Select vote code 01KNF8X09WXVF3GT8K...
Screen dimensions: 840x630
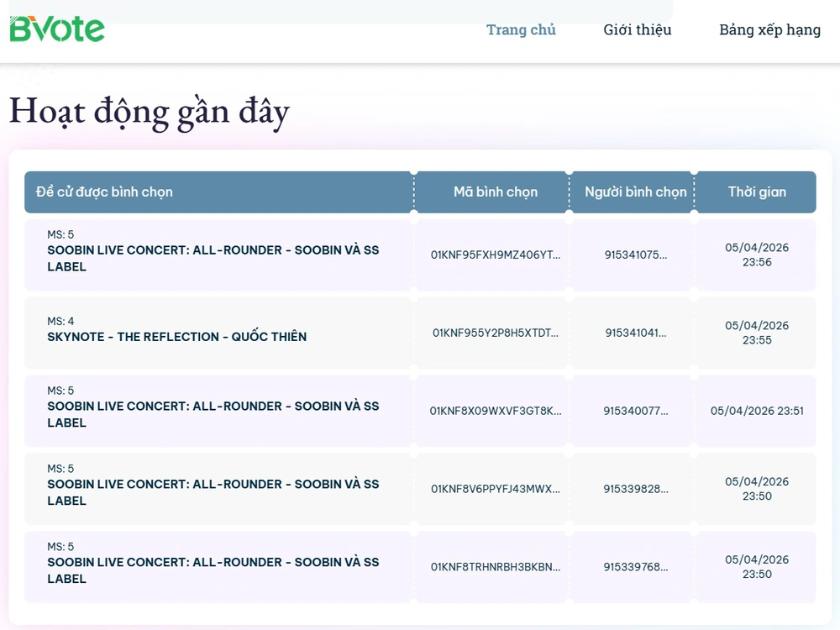point(495,412)
